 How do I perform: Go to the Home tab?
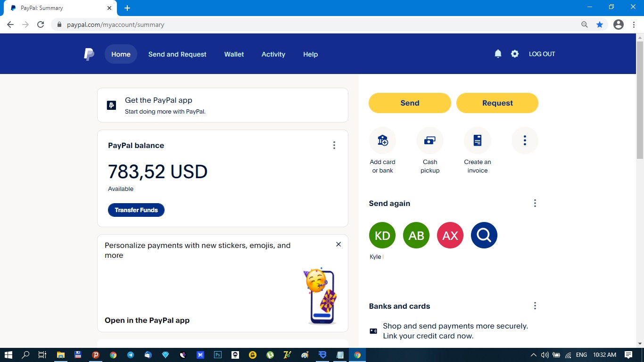pyautogui.click(x=121, y=54)
